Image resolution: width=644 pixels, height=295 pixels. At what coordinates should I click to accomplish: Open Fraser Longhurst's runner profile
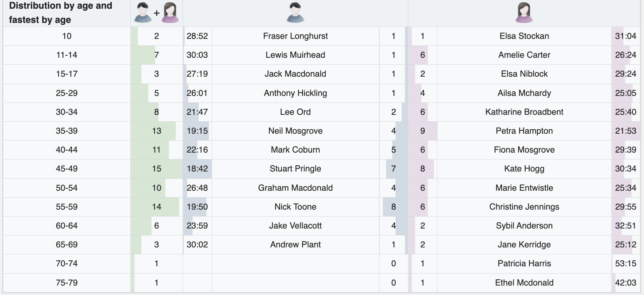click(295, 36)
